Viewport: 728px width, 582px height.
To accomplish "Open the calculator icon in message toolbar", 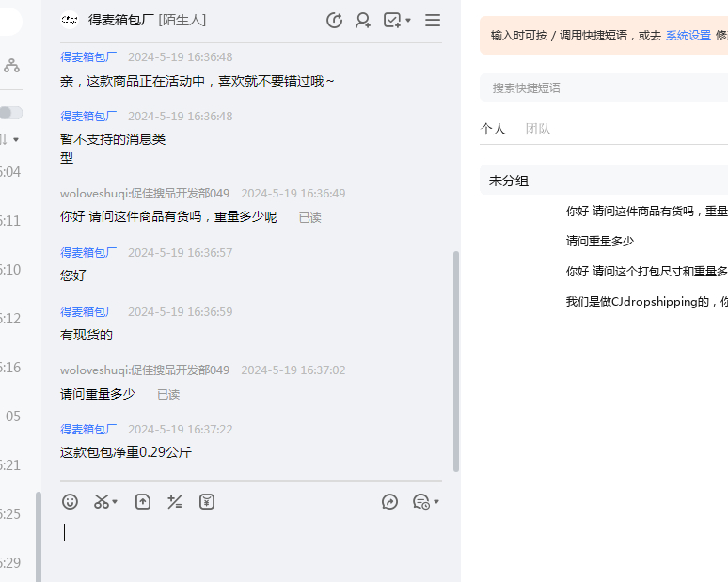I will point(175,502).
